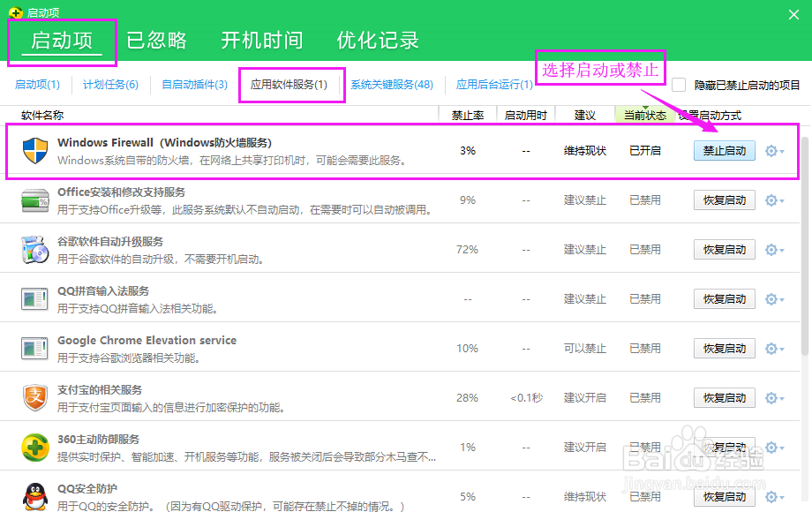The width and height of the screenshot is (812, 512).
Task: Click 恢复启动 for Office安装和修改支持服务
Action: pyautogui.click(x=725, y=200)
